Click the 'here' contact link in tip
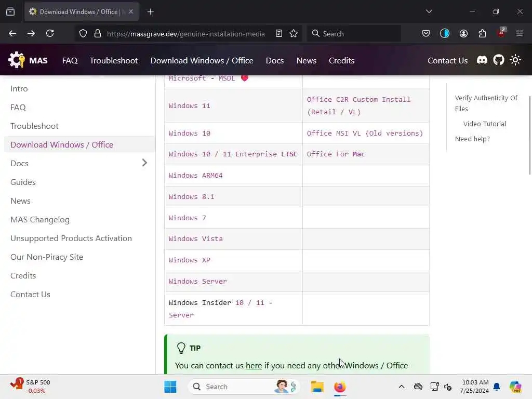 [x=254, y=365]
